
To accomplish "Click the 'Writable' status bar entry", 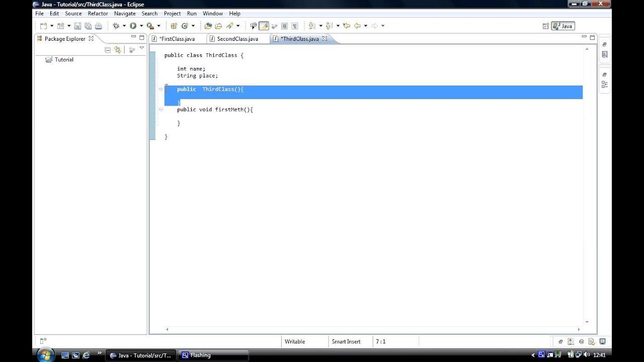I will tap(295, 341).
